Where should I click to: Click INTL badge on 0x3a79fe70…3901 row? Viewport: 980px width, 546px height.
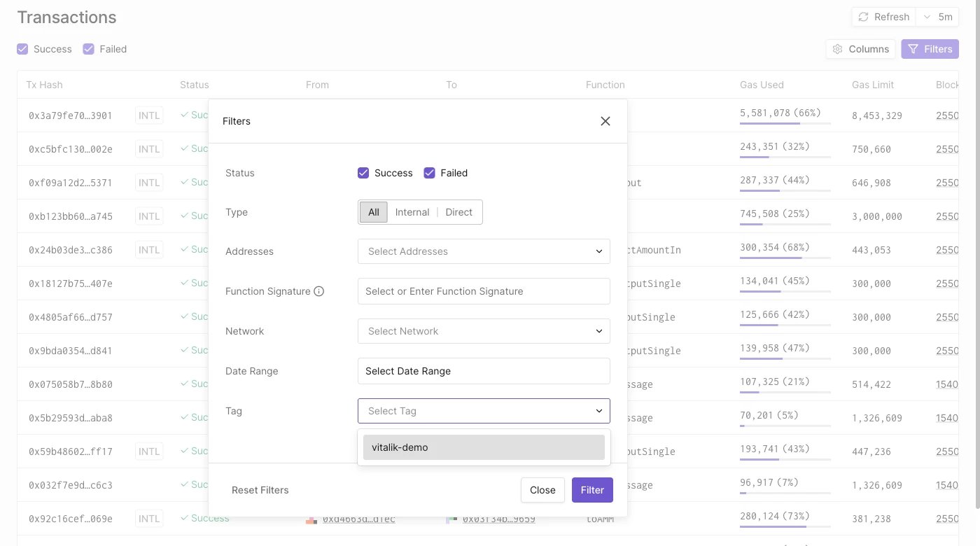[149, 115]
